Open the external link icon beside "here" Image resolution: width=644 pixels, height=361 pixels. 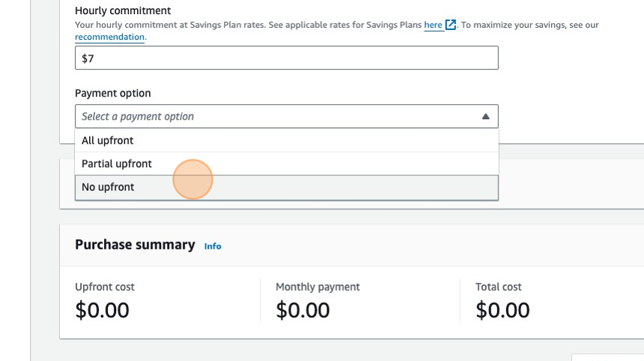[451, 25]
